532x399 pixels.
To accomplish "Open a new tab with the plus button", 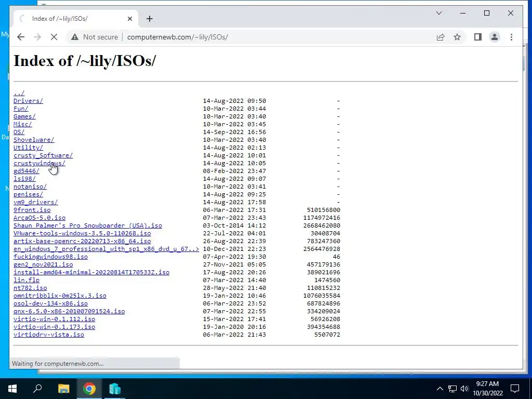I will coord(150,19).
